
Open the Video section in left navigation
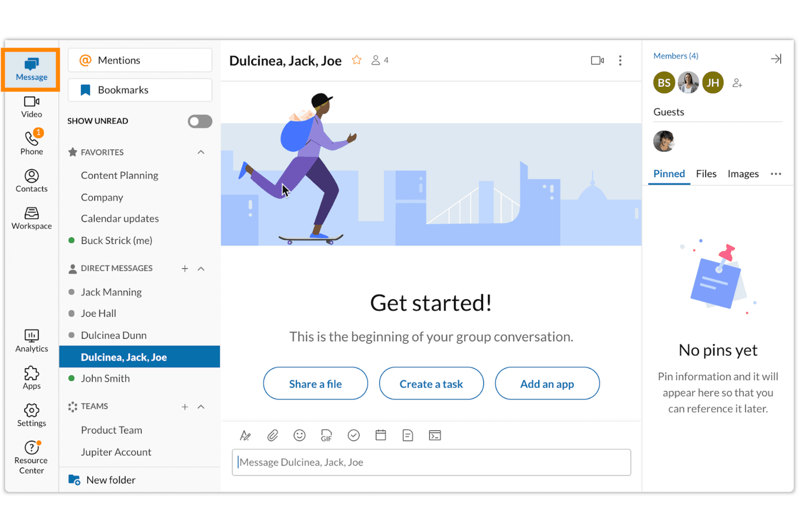[x=31, y=107]
